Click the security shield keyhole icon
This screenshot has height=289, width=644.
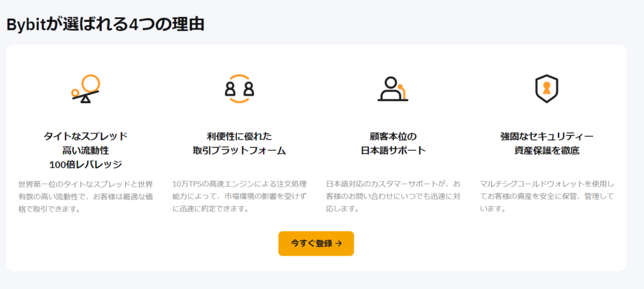[547, 89]
